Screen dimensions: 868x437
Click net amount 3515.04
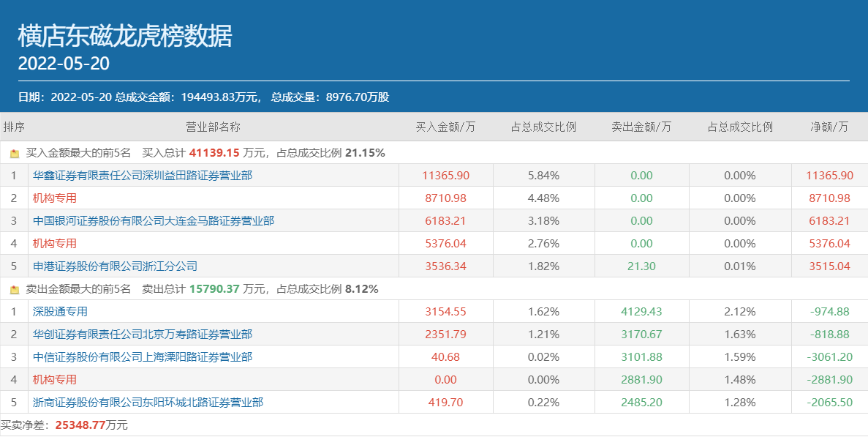click(829, 266)
